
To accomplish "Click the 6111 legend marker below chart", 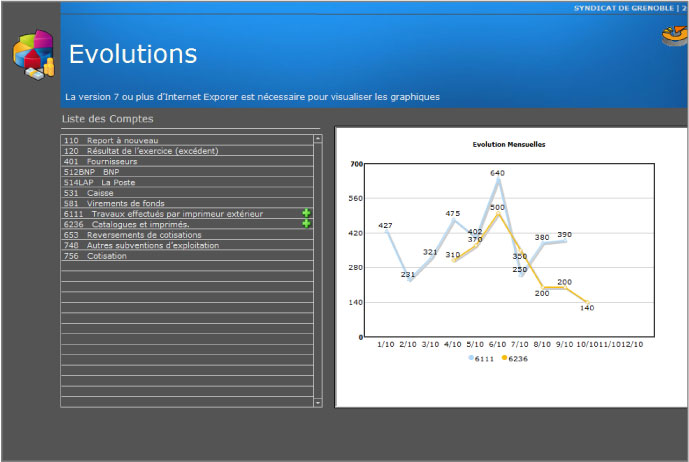I will pos(471,357).
